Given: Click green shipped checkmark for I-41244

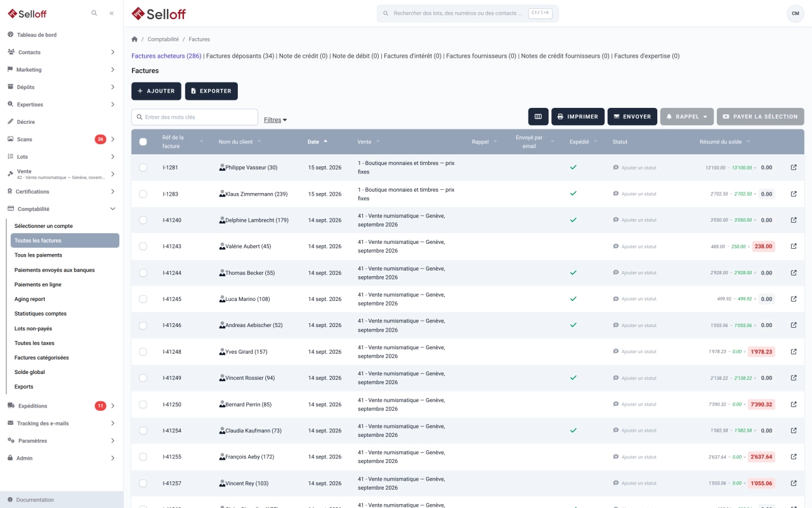Looking at the screenshot, I should tap(573, 272).
